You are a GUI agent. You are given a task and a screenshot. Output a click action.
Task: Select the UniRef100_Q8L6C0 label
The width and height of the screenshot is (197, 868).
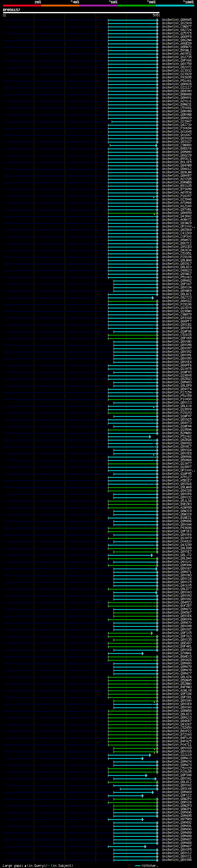point(177,267)
